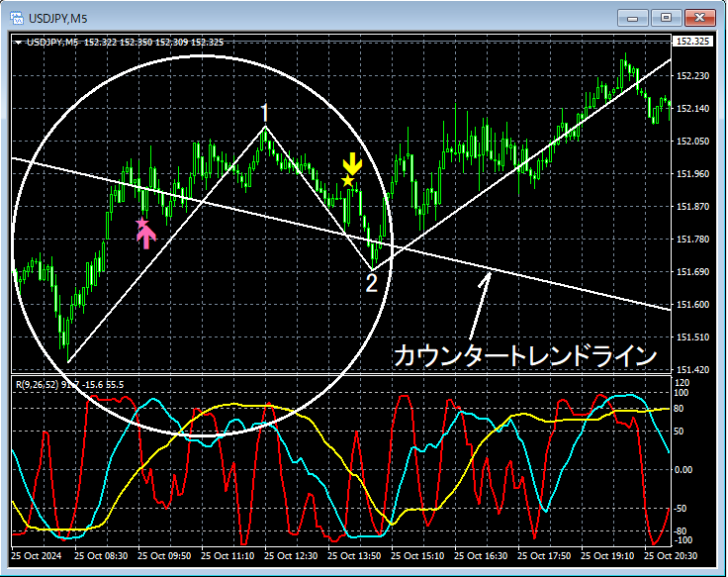Click the 152.050 price scale value

[692, 142]
